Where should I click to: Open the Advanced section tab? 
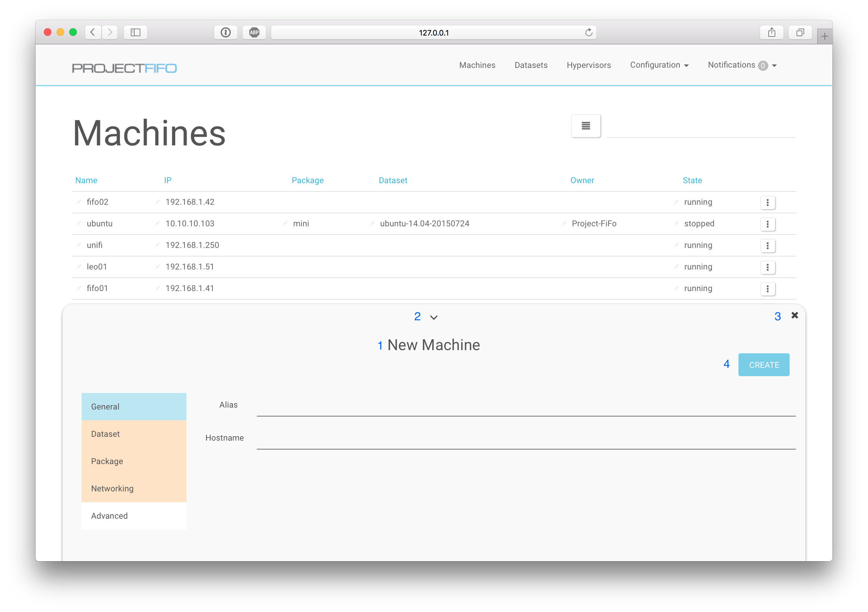(x=134, y=516)
